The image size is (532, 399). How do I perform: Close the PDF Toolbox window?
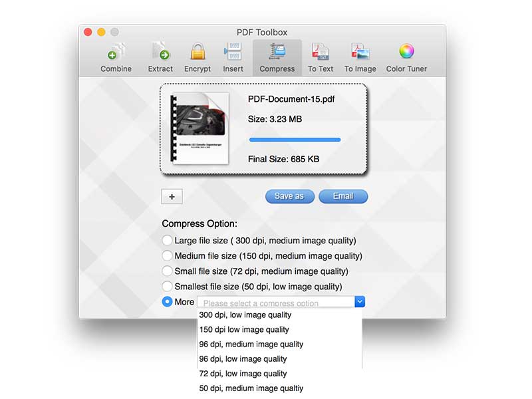tap(88, 32)
